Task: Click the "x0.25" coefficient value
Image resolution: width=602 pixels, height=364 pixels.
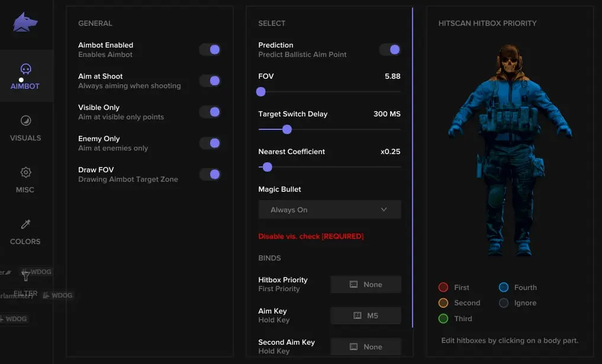Action: tap(391, 152)
